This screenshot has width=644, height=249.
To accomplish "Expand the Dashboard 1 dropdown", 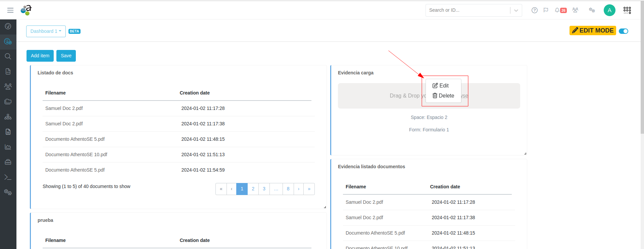I will click(x=46, y=31).
